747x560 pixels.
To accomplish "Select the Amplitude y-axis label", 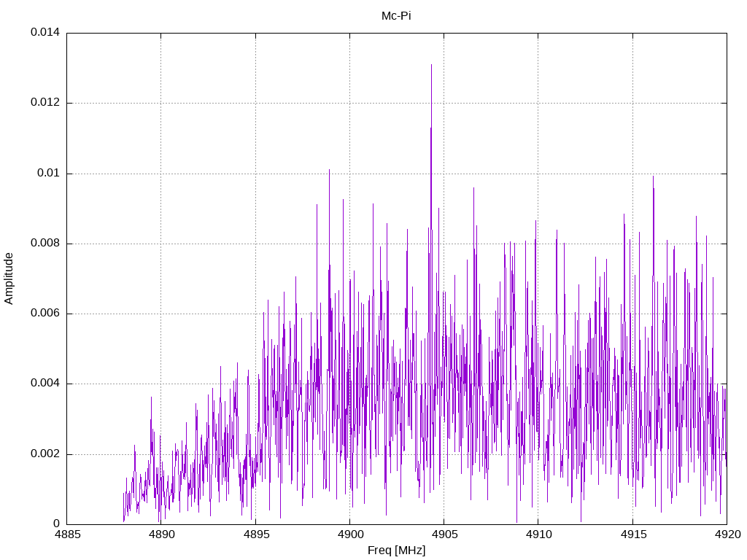I will point(9,279).
